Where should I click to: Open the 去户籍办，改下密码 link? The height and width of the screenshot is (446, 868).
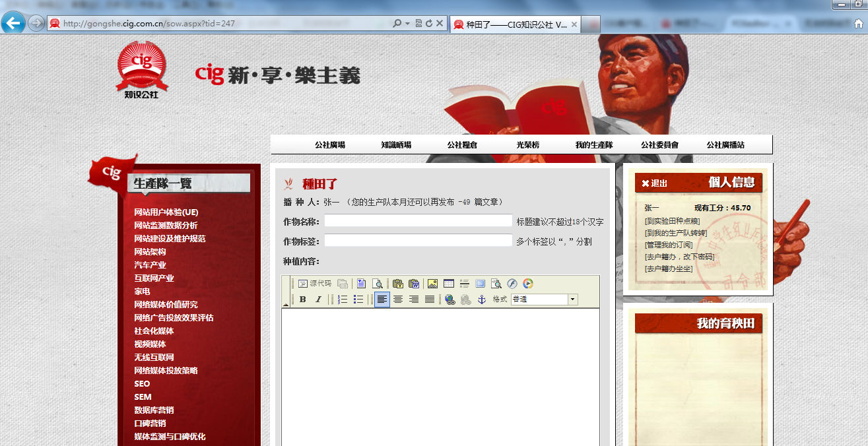pyautogui.click(x=679, y=257)
